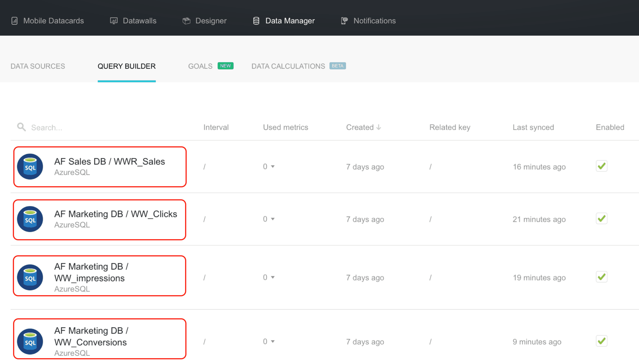Click SQL icon for WWR_Sales query
The image size is (639, 364).
[x=30, y=167]
